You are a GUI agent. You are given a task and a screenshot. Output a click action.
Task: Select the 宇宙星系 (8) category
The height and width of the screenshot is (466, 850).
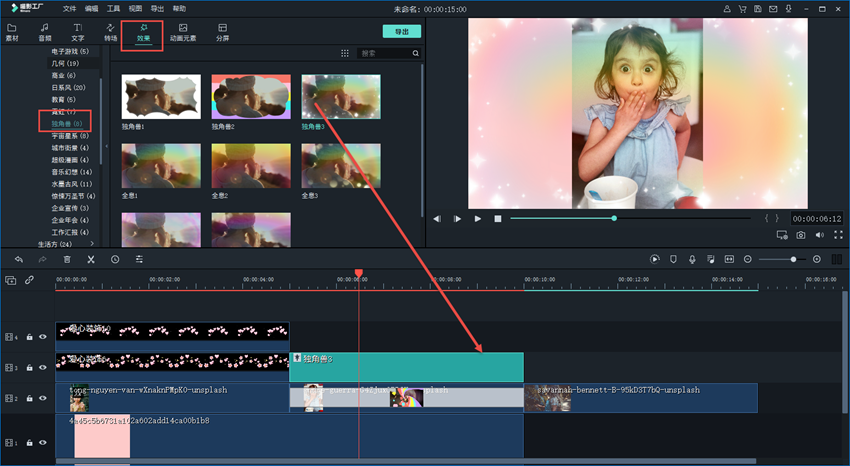70,135
